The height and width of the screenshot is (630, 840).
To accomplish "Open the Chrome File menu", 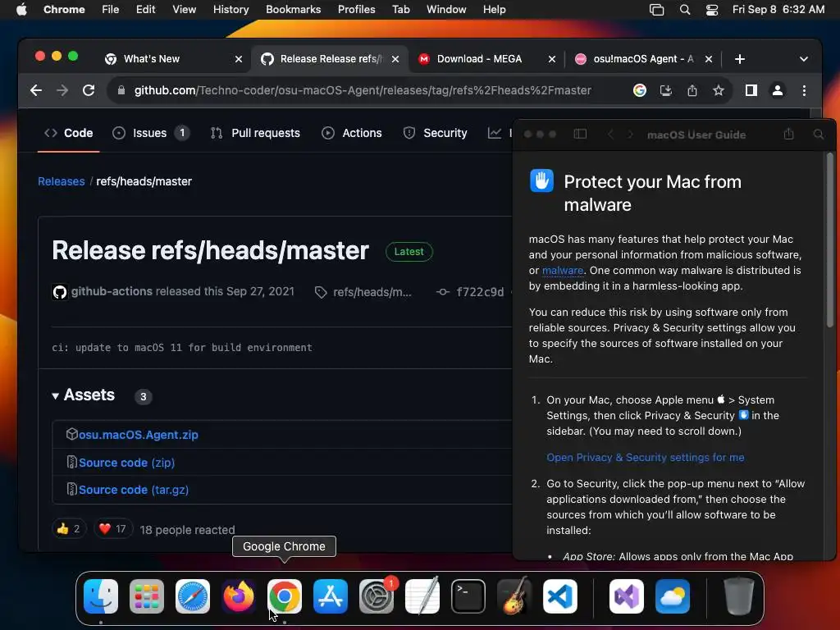I will point(111,10).
